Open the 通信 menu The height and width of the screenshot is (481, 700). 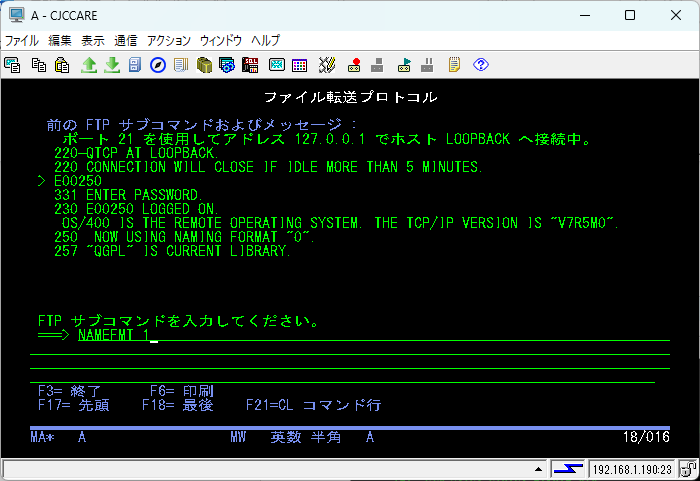pos(125,41)
